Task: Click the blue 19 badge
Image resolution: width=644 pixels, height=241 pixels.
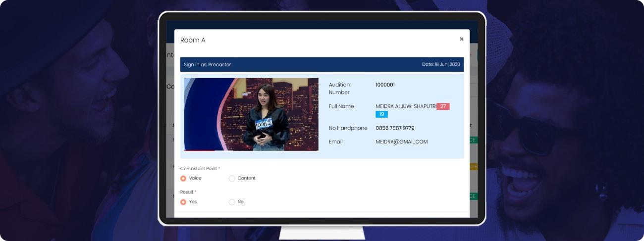Action: [x=381, y=114]
